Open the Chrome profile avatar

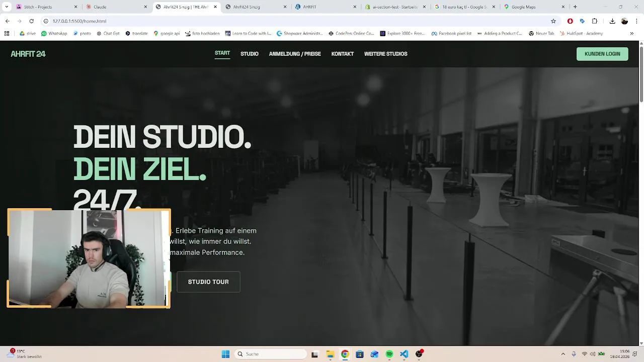(624, 21)
